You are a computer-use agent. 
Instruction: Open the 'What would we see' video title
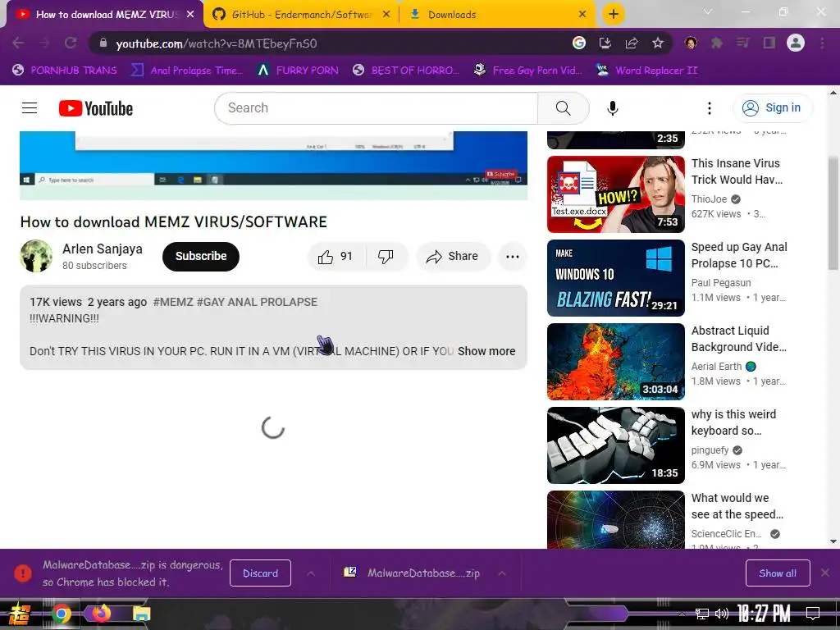[x=737, y=506]
